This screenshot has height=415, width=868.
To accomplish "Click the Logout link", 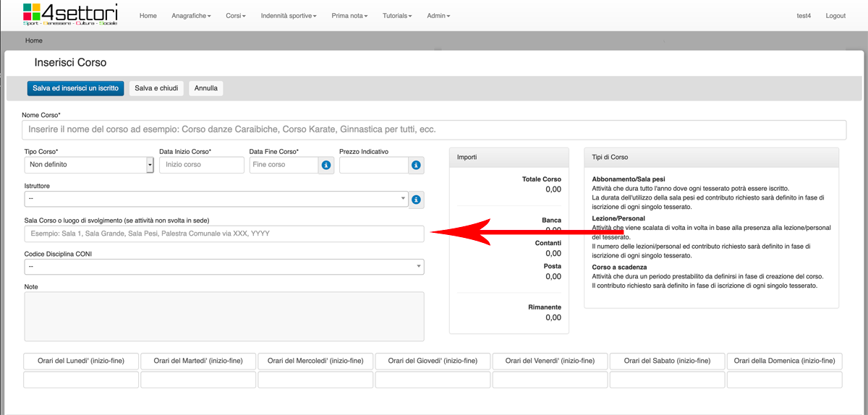I will [x=835, y=16].
